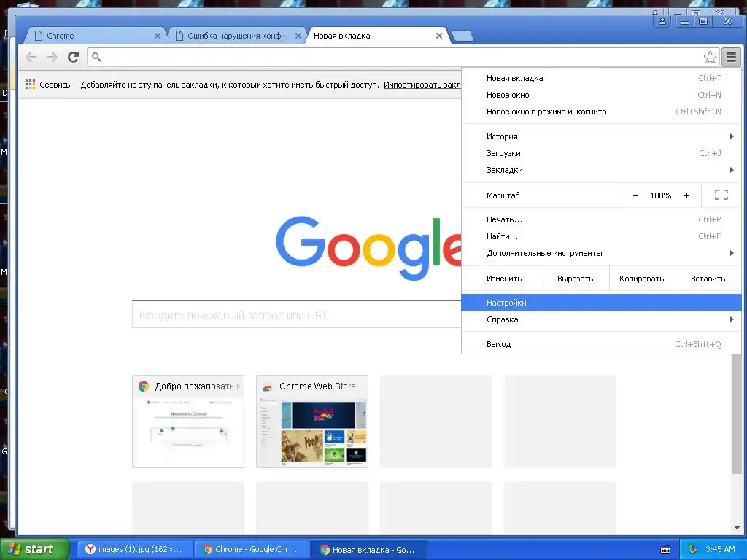The width and height of the screenshot is (747, 560).
Task: Close the Новая вкладка tab
Action: pos(438,36)
